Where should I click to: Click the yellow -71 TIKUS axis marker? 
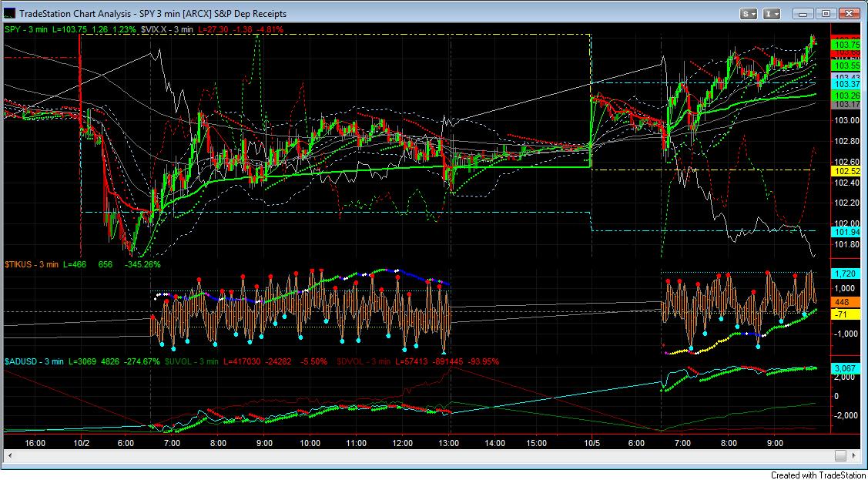point(846,314)
